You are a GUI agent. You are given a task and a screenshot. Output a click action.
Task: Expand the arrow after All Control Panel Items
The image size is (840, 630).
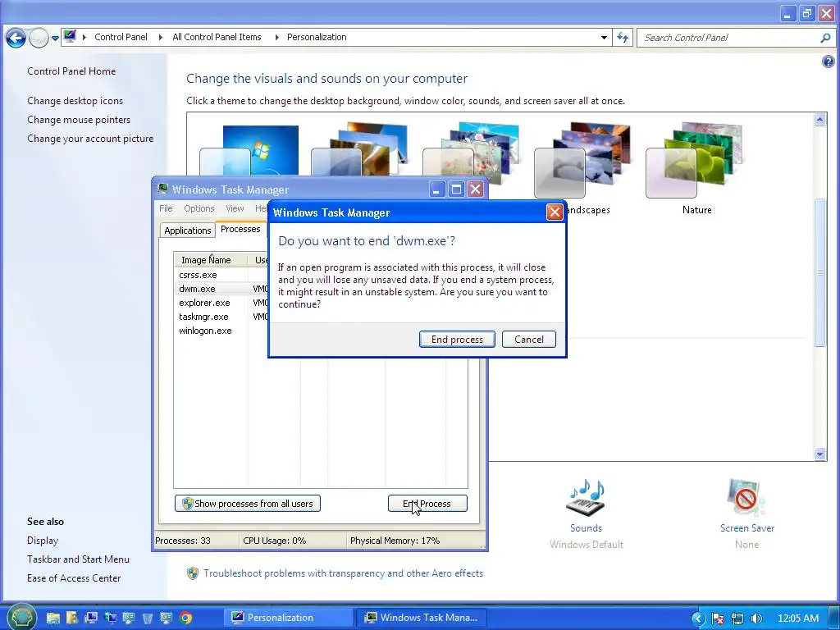pyautogui.click(x=276, y=37)
